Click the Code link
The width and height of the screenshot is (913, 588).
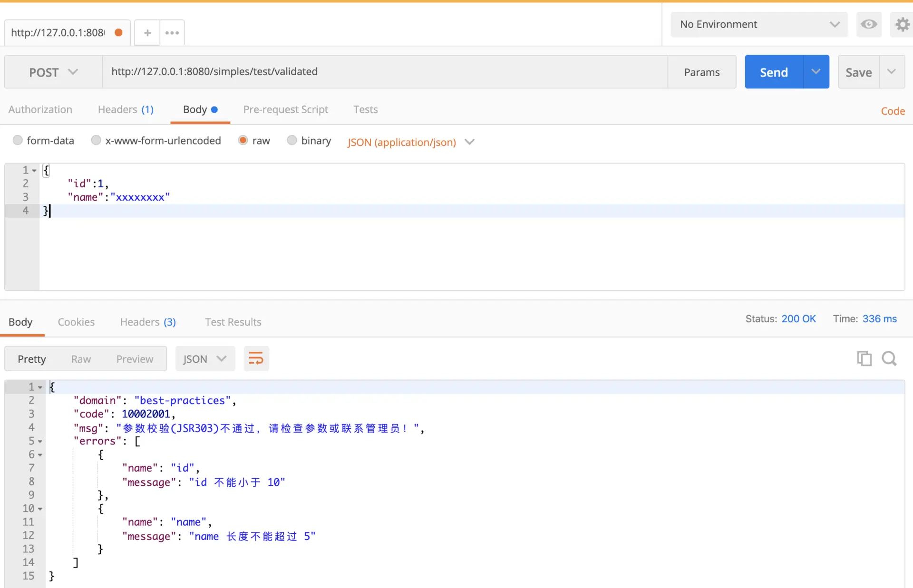[893, 111]
